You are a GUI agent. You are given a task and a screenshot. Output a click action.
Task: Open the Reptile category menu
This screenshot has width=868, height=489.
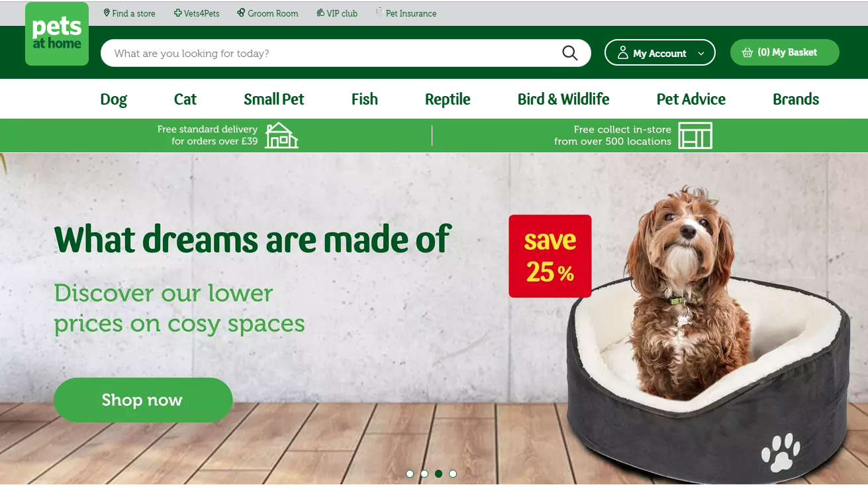tap(448, 99)
